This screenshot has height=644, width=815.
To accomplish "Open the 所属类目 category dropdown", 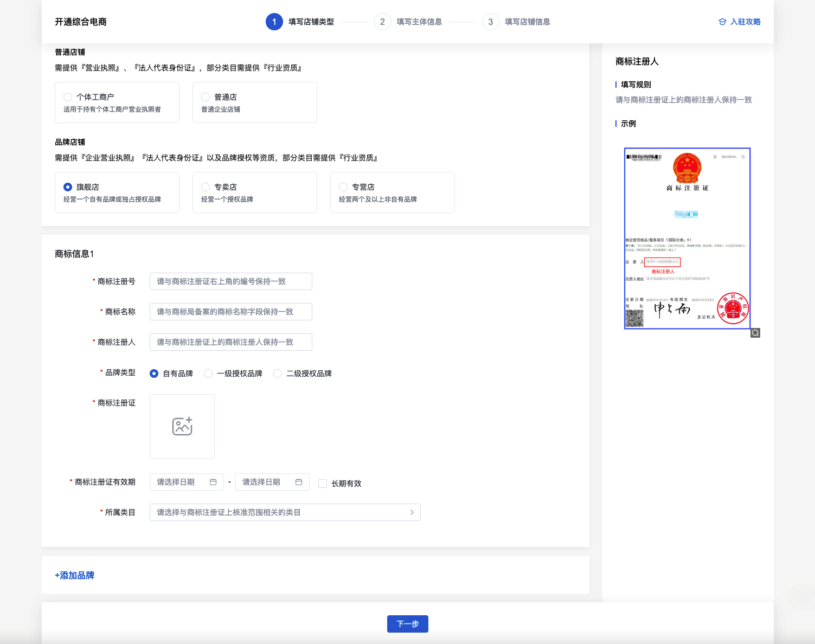I will click(285, 512).
